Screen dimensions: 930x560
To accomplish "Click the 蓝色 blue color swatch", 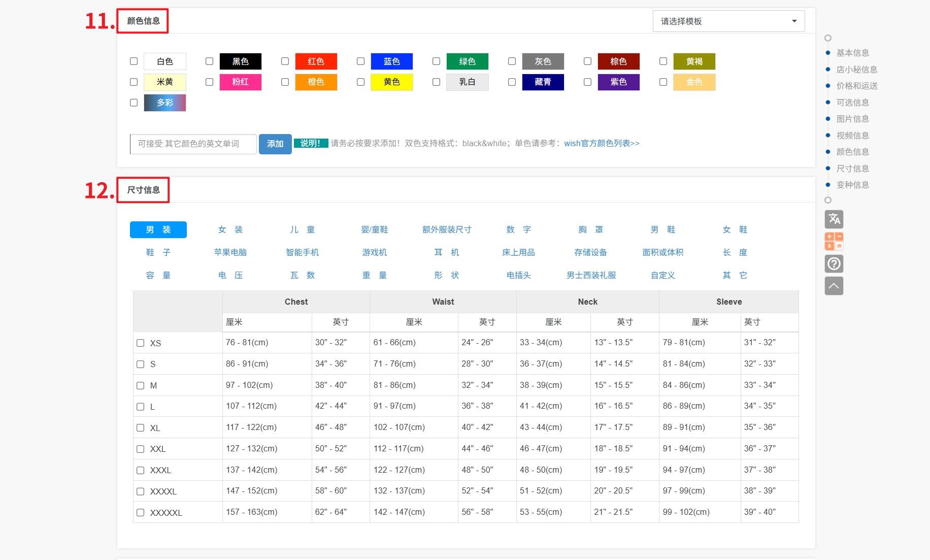I will 391,61.
